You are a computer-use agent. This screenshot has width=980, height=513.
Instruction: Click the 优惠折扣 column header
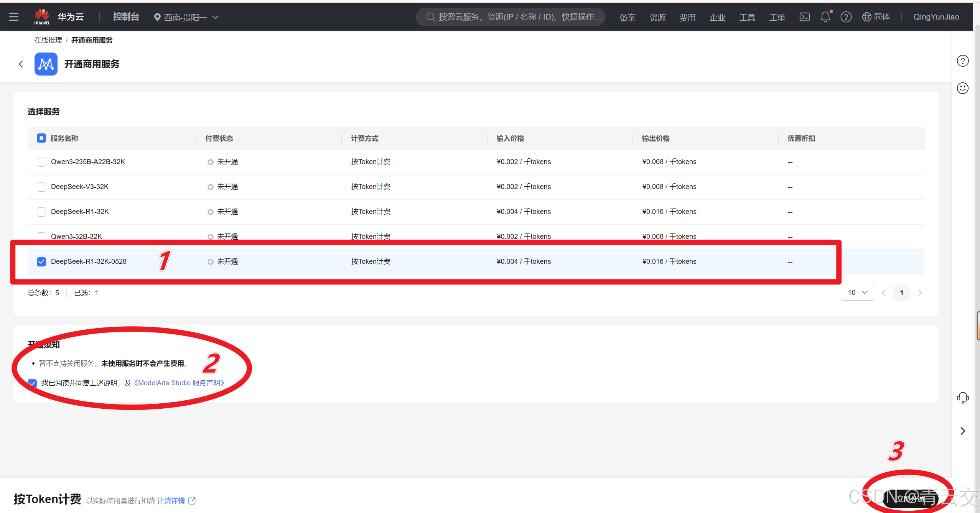tap(801, 138)
